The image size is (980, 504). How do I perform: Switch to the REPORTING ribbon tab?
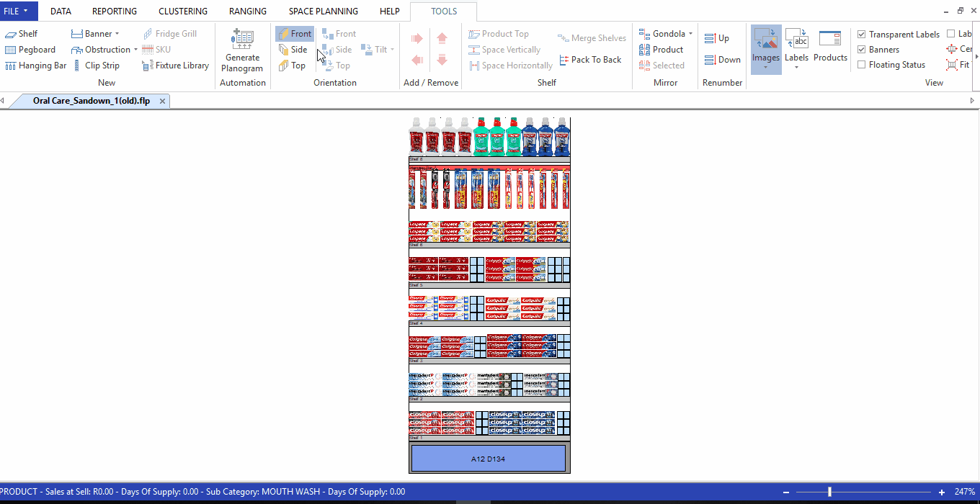[115, 12]
